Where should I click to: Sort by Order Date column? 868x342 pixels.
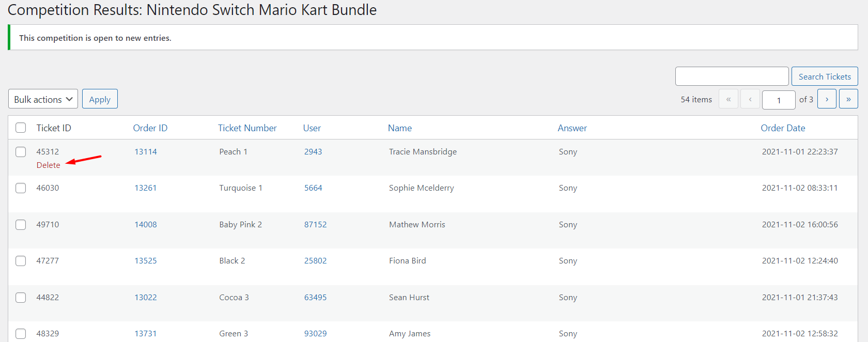pos(783,128)
